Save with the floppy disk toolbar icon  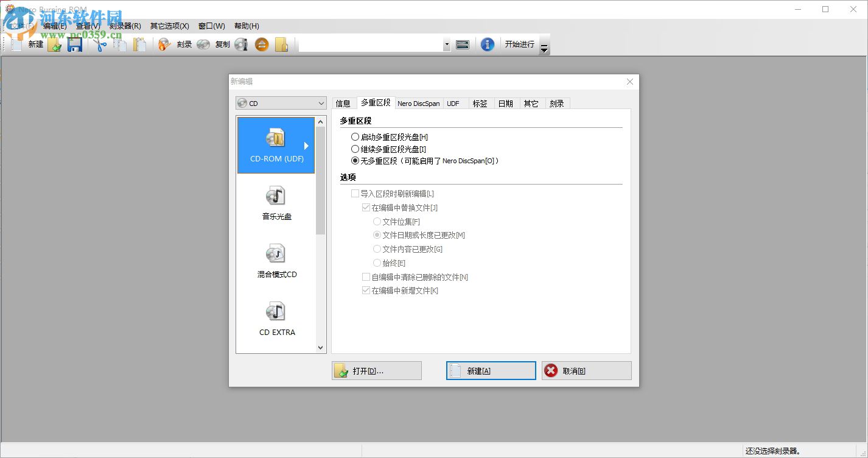(x=75, y=44)
